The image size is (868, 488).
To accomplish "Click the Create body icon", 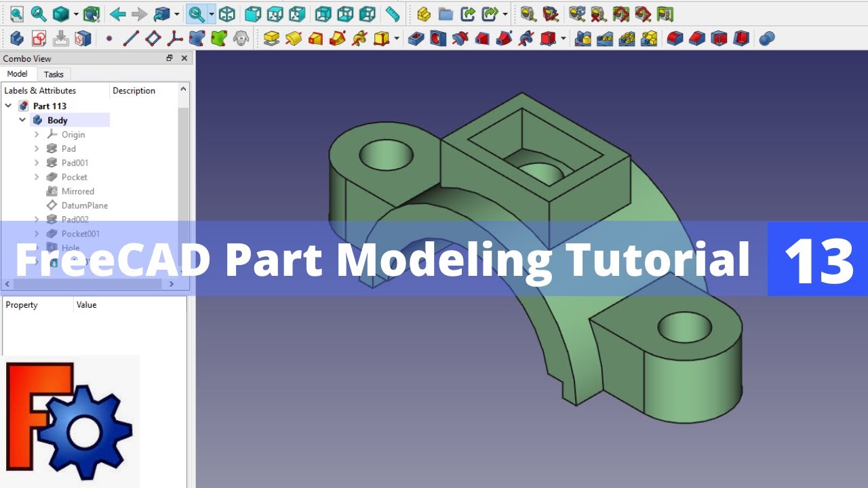I will point(17,39).
